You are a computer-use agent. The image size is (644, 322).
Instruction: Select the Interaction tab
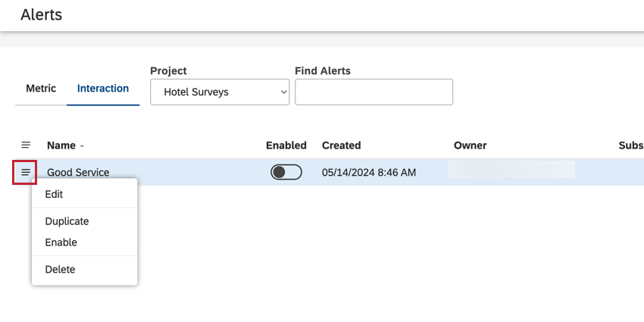pyautogui.click(x=103, y=89)
